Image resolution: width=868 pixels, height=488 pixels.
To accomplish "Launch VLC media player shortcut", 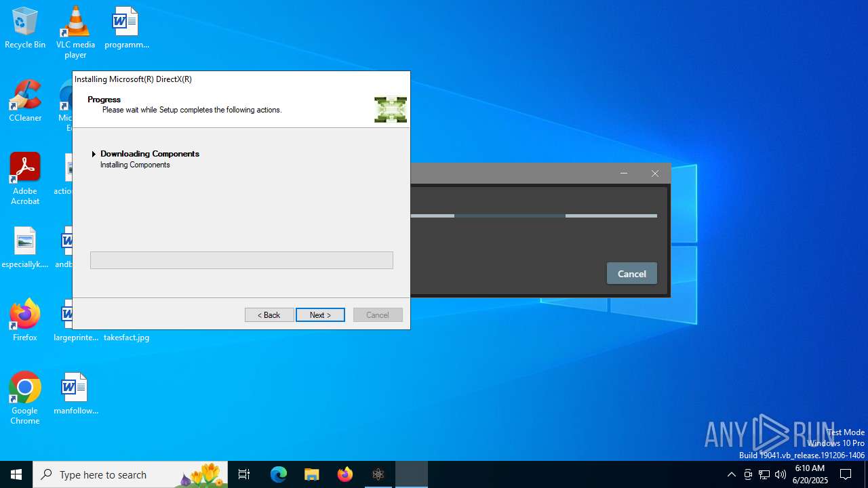I will point(75,32).
